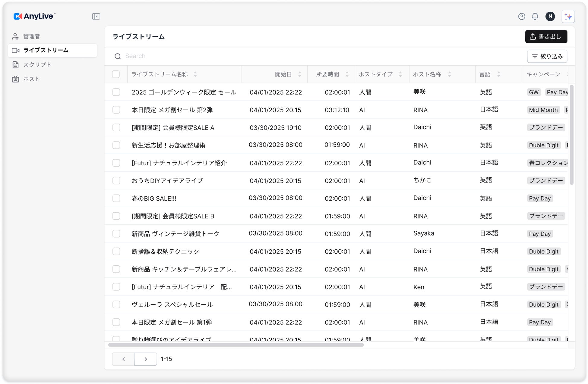Select the video camera icon next to ライブストリーム
The image size is (588, 384).
coord(16,50)
